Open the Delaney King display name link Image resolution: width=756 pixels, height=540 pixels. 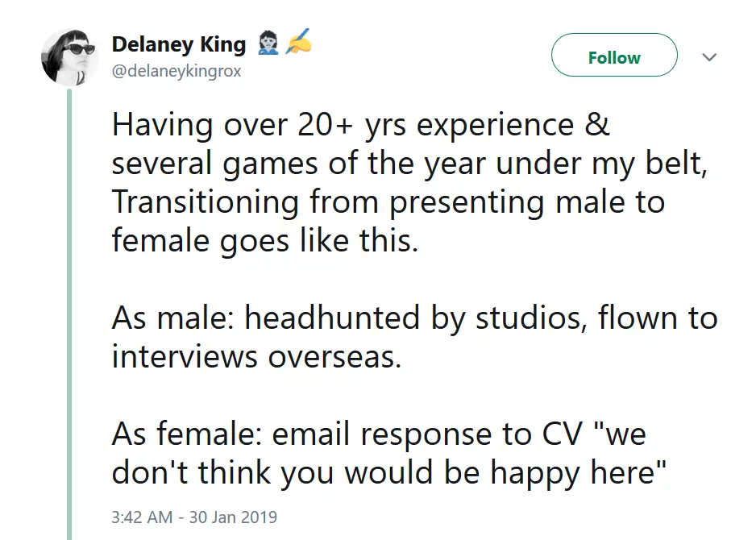coord(179,44)
